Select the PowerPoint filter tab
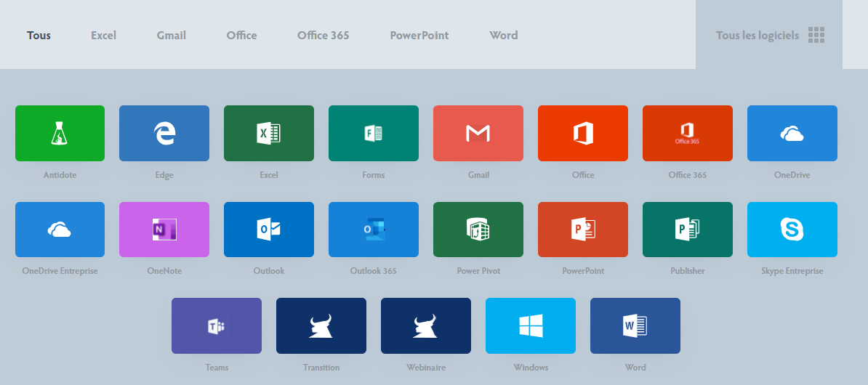The image size is (868, 385). (x=419, y=36)
